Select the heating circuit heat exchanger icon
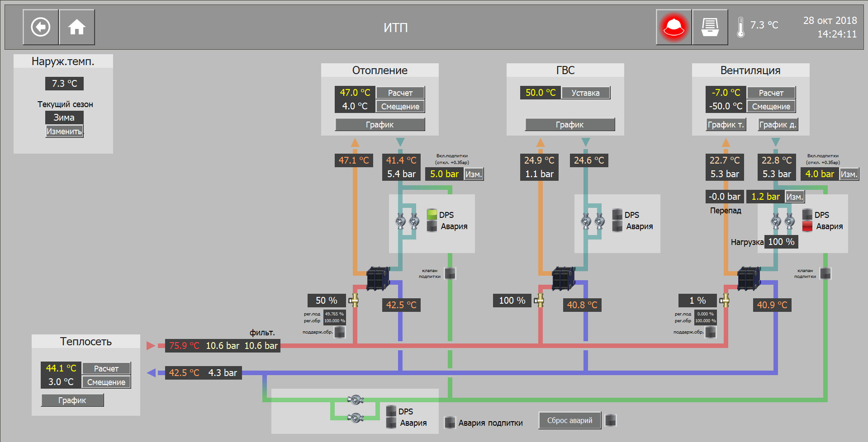Image resolution: width=868 pixels, height=442 pixels. pos(378,278)
